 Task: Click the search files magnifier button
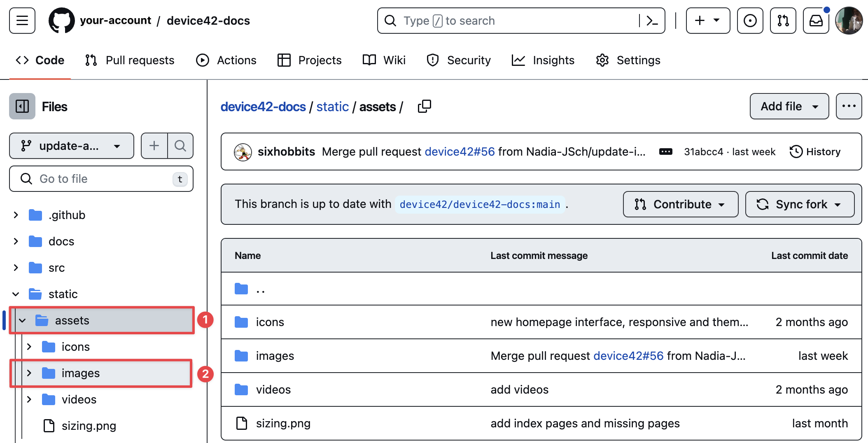[x=180, y=146]
